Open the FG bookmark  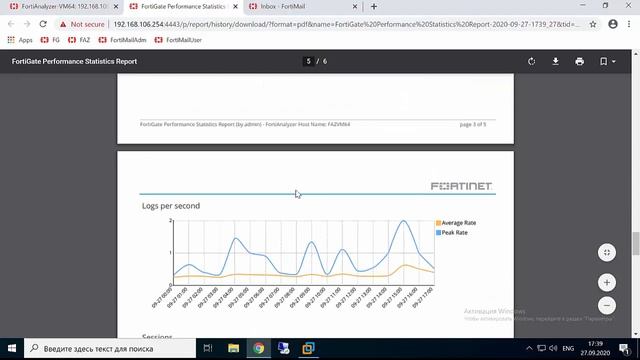tap(50, 40)
